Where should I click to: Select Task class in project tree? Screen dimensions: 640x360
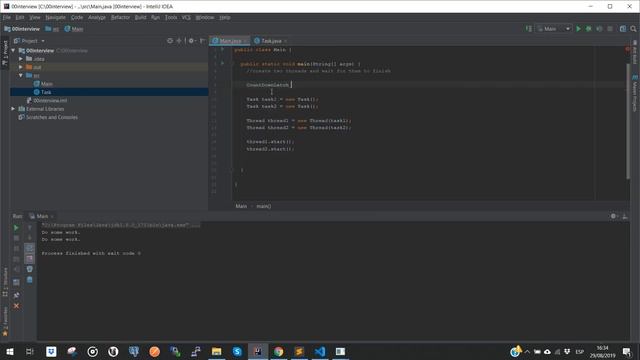click(x=46, y=92)
